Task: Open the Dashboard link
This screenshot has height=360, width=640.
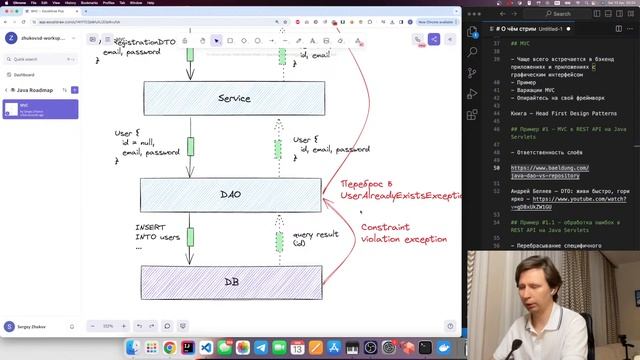Action: [24, 75]
